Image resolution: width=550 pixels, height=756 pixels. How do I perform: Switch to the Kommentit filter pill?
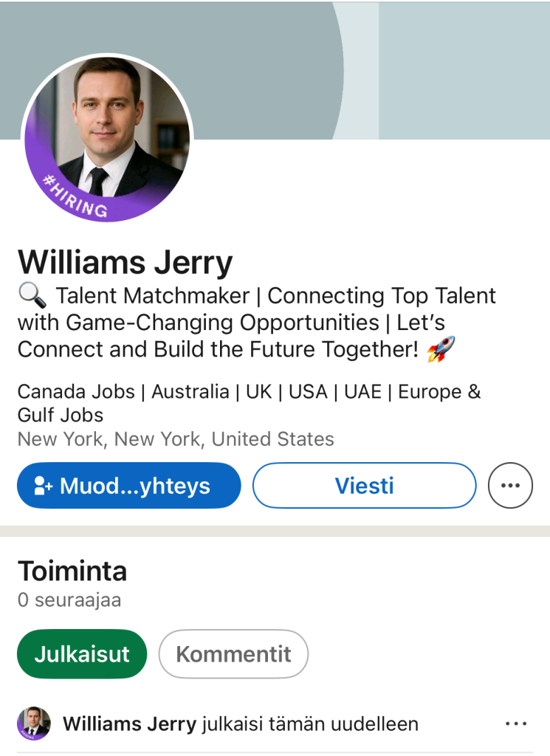pos(233,653)
